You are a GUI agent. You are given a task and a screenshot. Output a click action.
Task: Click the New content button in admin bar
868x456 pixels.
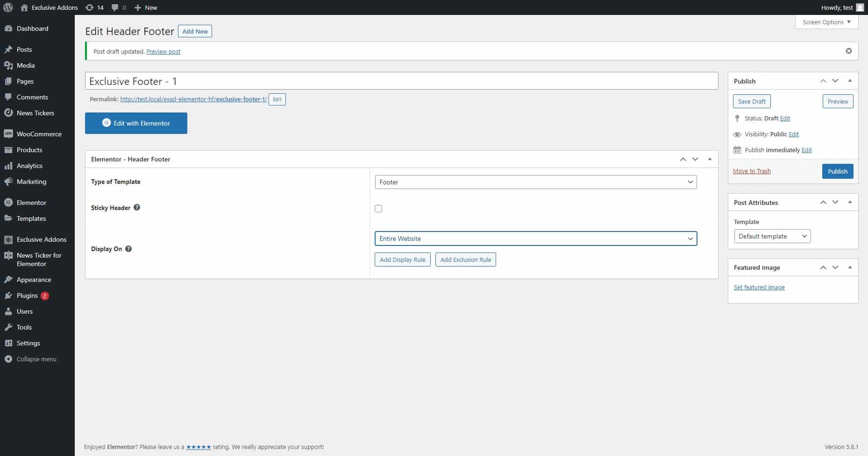click(146, 7)
